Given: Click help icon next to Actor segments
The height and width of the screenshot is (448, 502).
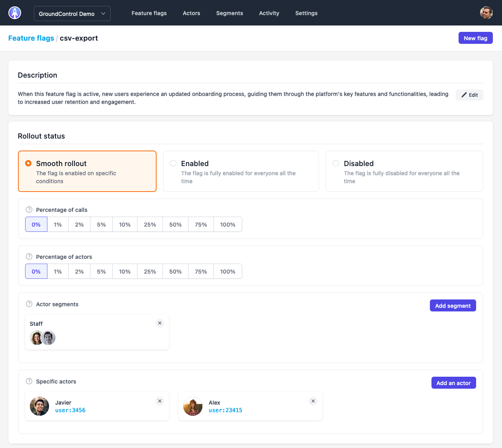Looking at the screenshot, I should tap(29, 303).
